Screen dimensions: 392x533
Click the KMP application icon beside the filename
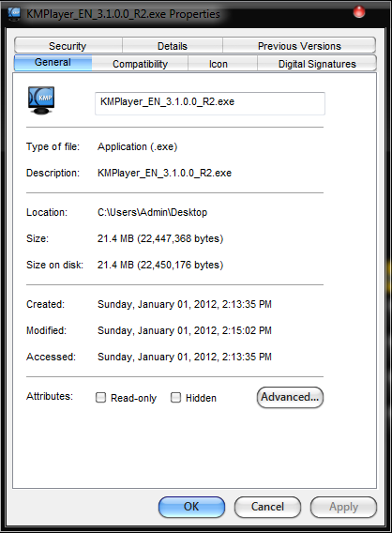tap(41, 100)
